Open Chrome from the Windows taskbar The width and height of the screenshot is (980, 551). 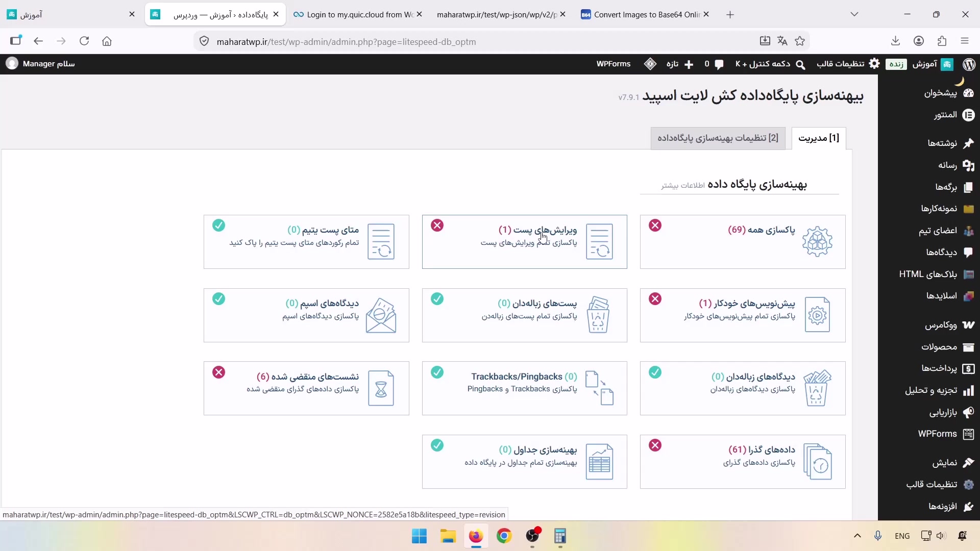[504, 536]
